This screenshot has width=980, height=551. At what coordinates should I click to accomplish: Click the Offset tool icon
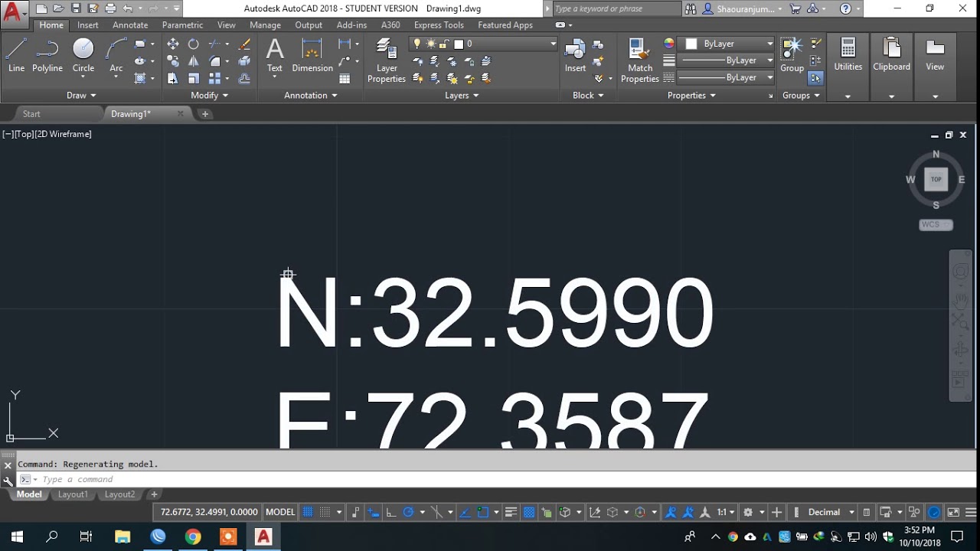pos(244,78)
